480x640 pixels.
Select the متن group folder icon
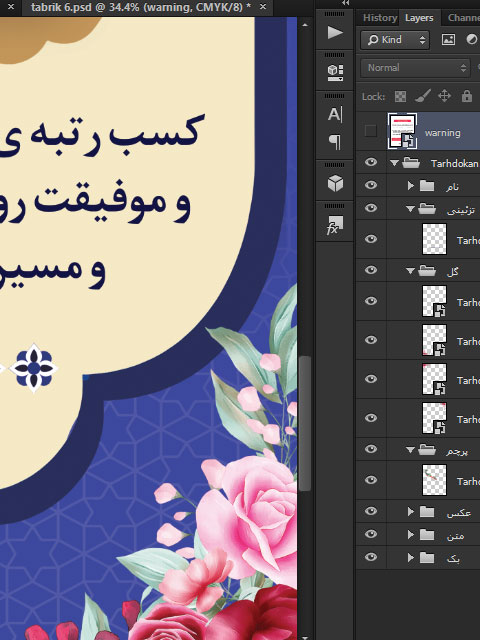tap(427, 534)
